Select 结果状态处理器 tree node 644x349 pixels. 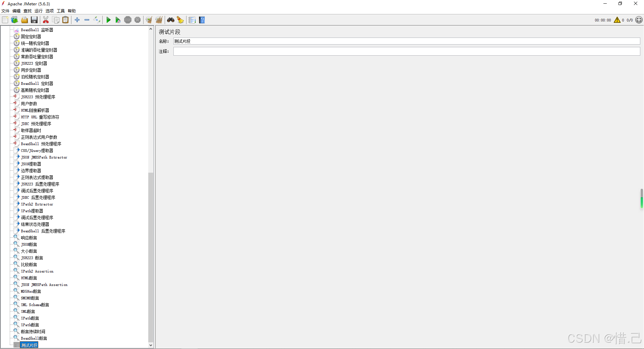coord(35,224)
